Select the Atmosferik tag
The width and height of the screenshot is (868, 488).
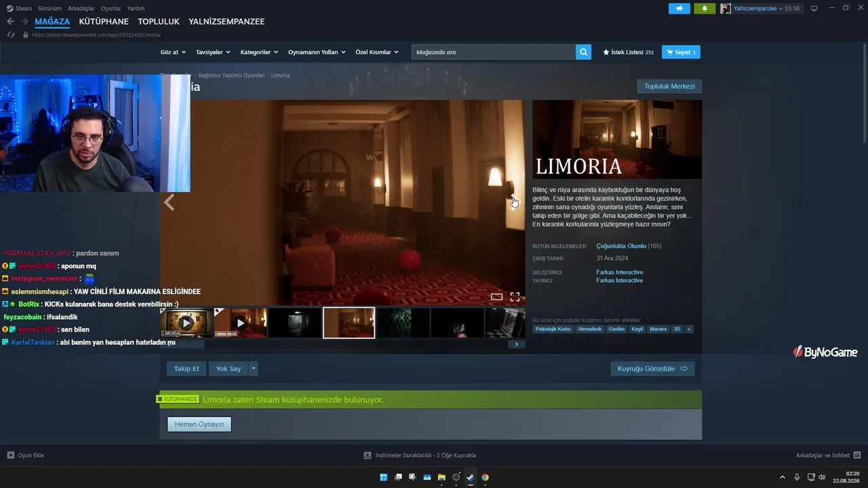[589, 329]
